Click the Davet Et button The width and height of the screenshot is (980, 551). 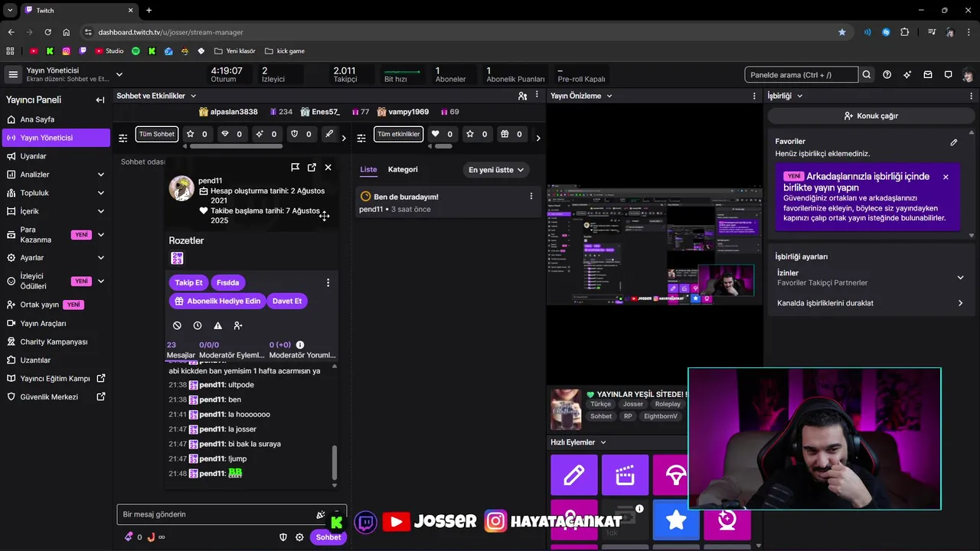coord(287,301)
